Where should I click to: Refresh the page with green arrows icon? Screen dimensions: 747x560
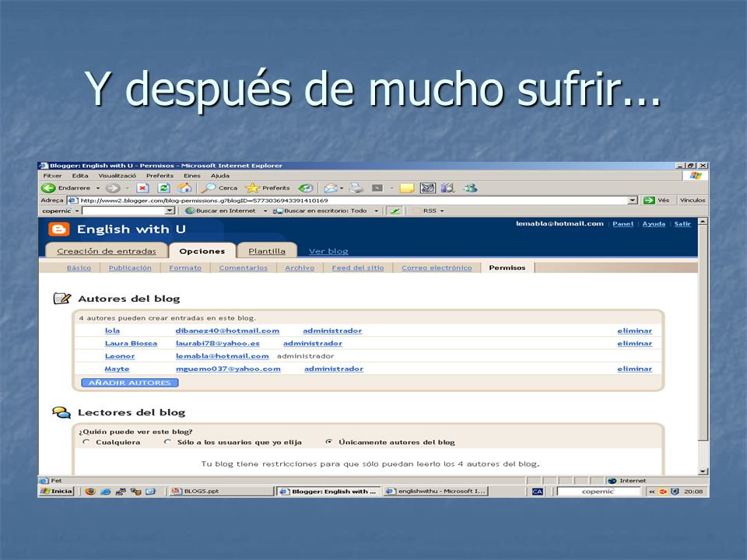click(x=163, y=188)
